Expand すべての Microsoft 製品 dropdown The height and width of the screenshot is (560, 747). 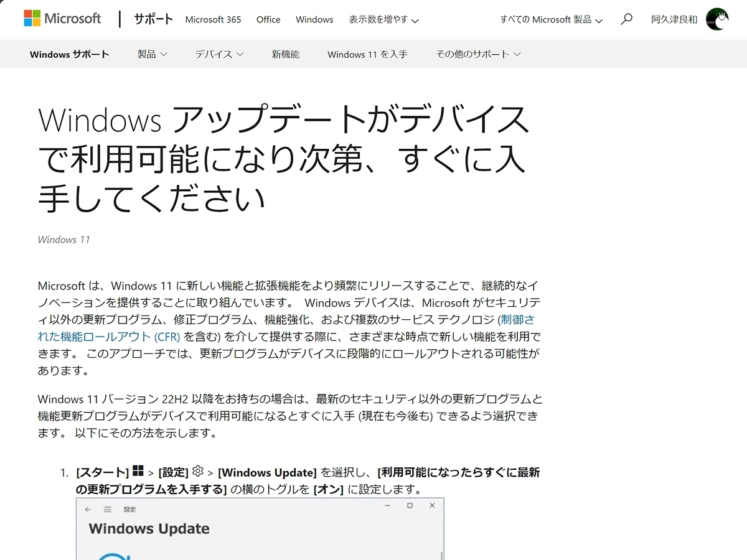[x=552, y=19]
